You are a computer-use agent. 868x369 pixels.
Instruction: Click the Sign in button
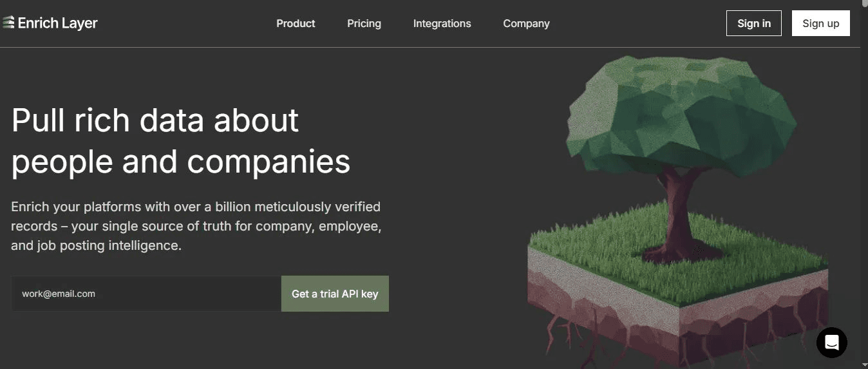point(754,23)
